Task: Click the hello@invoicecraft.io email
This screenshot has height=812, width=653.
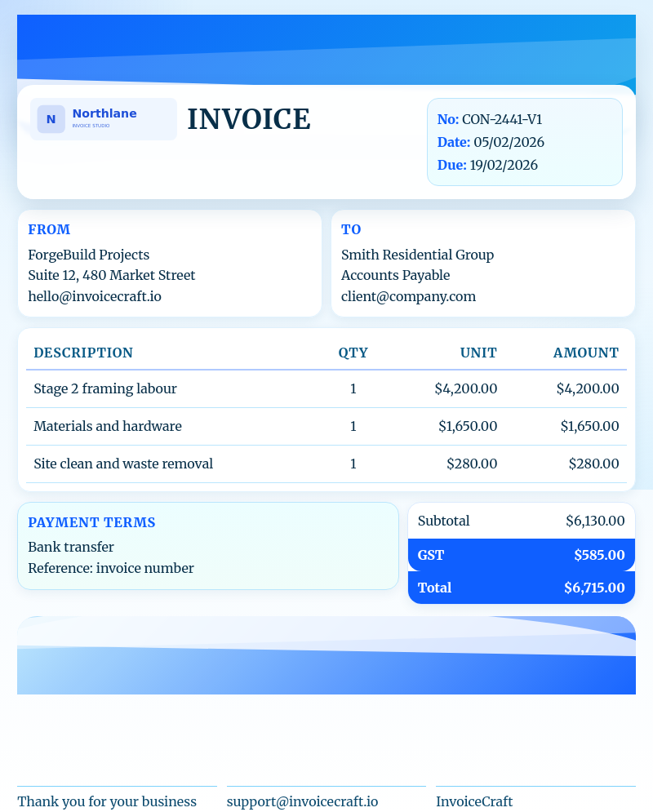Action: 95,297
